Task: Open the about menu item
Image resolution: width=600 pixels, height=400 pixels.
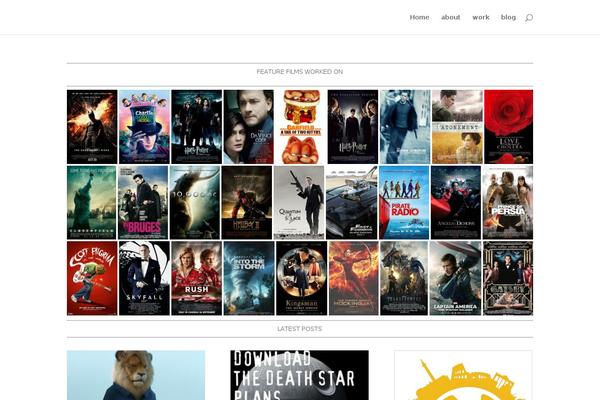Action: point(450,17)
